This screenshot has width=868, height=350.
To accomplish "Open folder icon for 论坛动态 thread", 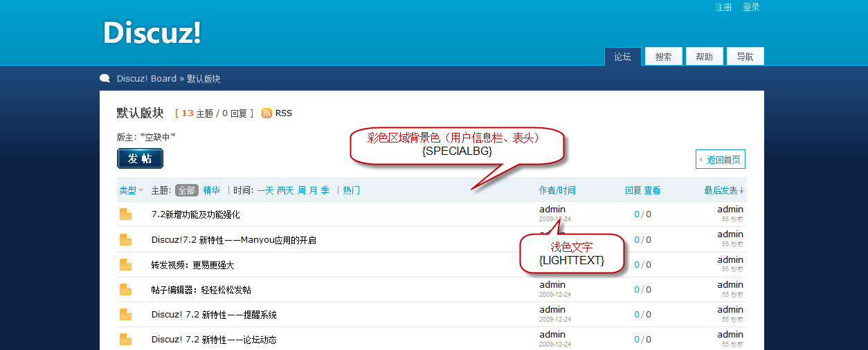I will [x=125, y=340].
